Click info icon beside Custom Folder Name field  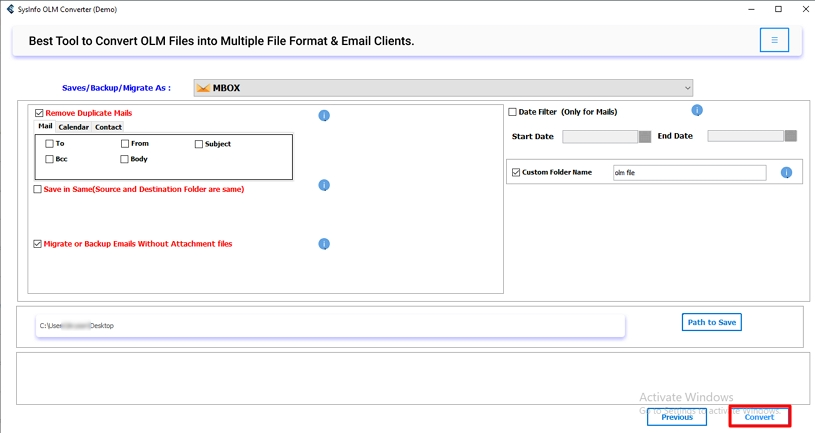coord(786,173)
